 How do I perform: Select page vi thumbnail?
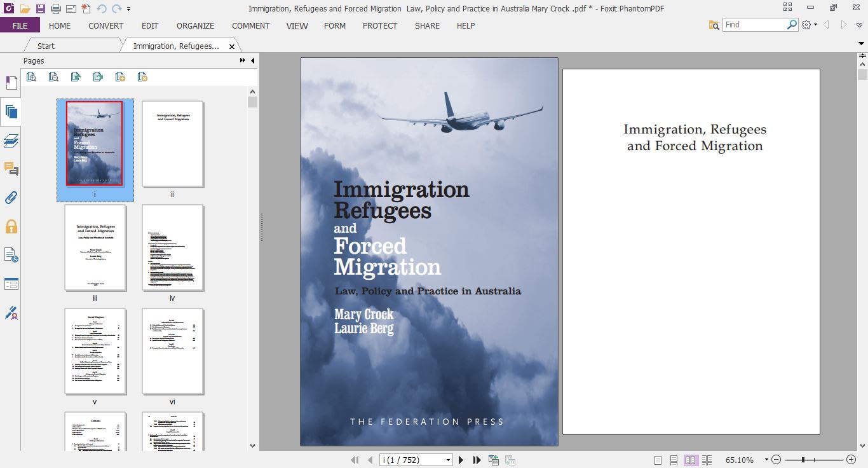coord(172,351)
